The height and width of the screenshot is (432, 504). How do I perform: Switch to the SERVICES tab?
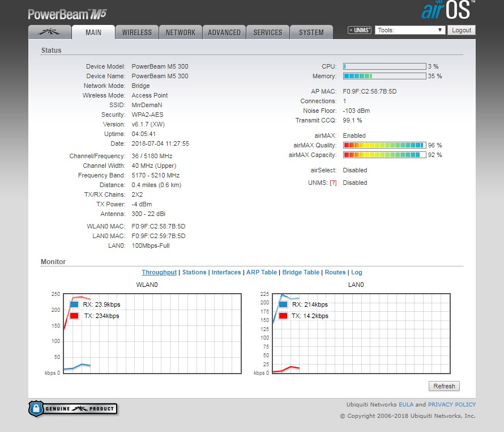(x=268, y=32)
